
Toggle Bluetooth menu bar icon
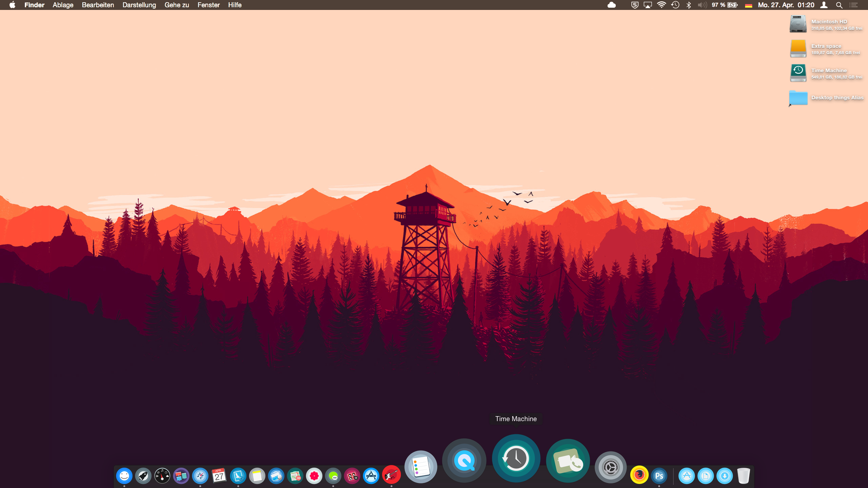pos(689,5)
